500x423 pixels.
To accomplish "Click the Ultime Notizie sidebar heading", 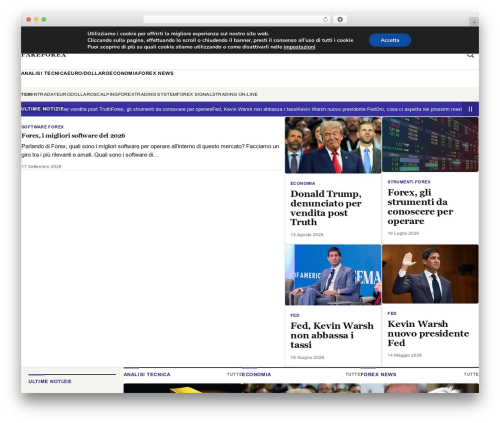I will click(x=50, y=381).
